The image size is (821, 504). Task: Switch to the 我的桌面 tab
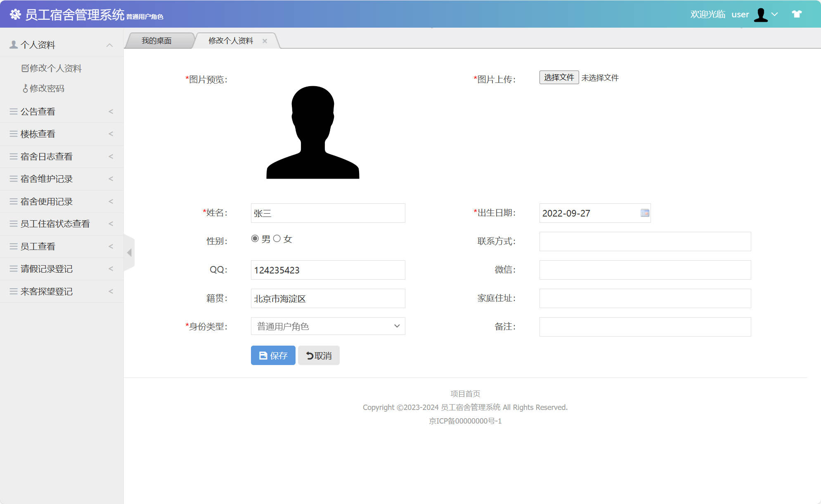point(157,40)
